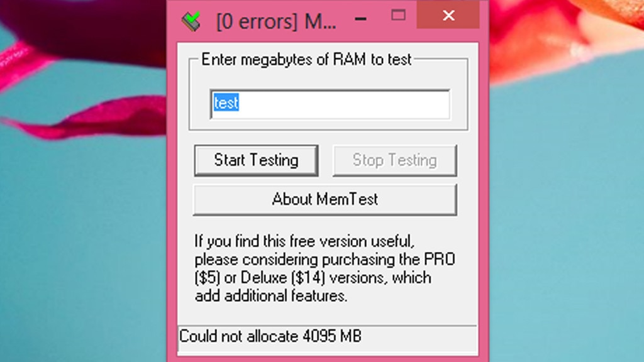
Task: Focus the megabytes of RAM input field
Action: coord(330,104)
